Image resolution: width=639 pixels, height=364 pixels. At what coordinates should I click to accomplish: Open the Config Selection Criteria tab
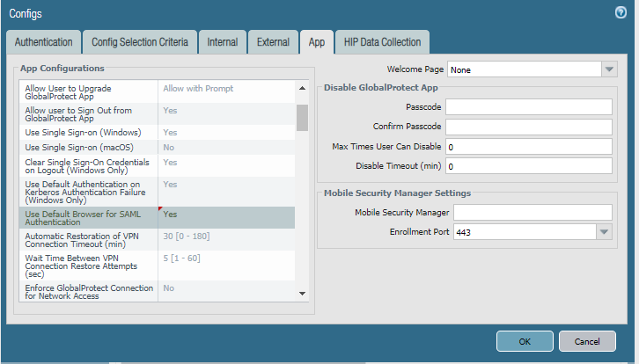tap(140, 42)
